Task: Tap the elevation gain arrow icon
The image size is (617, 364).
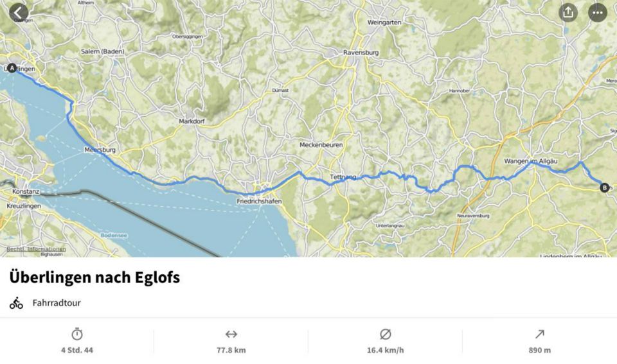Action: click(x=539, y=334)
